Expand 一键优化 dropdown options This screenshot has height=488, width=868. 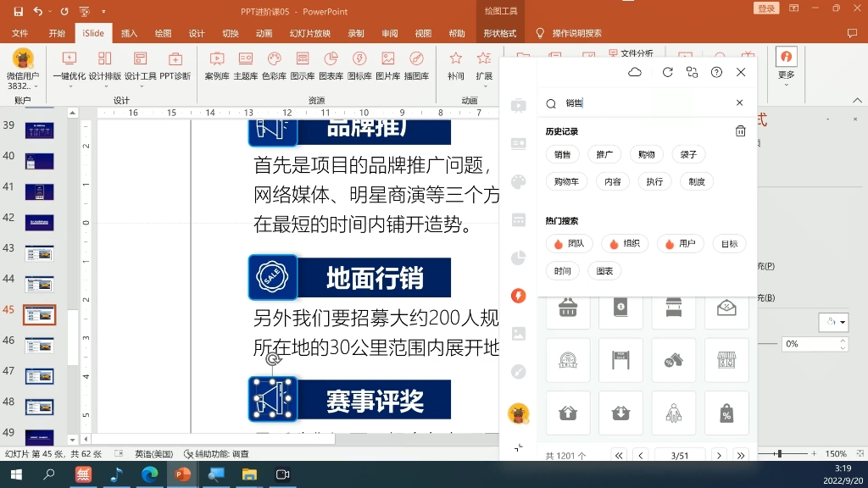click(70, 84)
